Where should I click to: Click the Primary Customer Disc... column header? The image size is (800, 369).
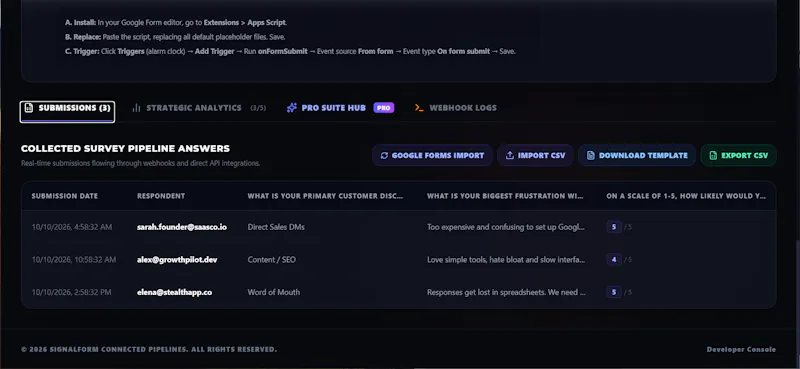click(x=326, y=196)
